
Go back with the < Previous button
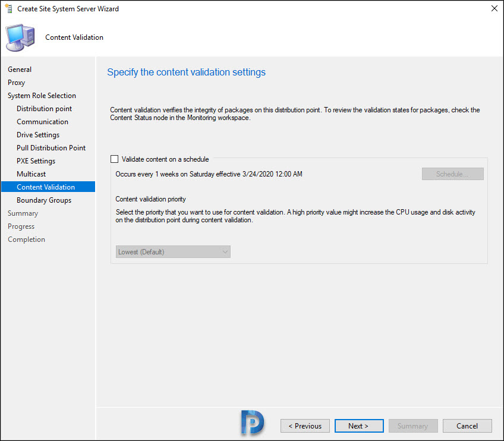coord(305,426)
